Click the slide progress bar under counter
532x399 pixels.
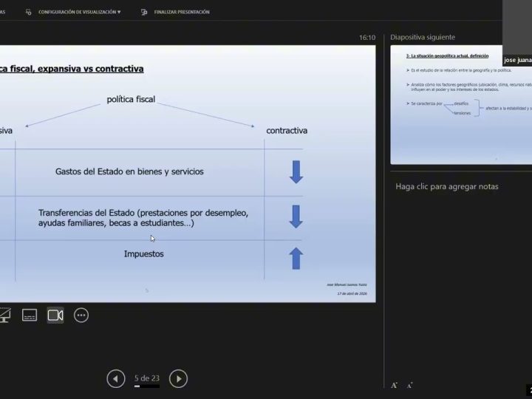coord(146,386)
